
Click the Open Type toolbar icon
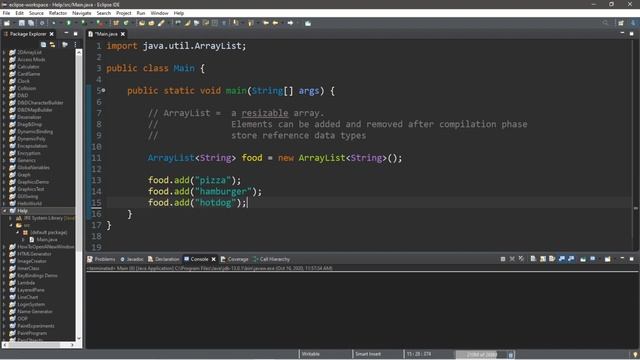142,23
